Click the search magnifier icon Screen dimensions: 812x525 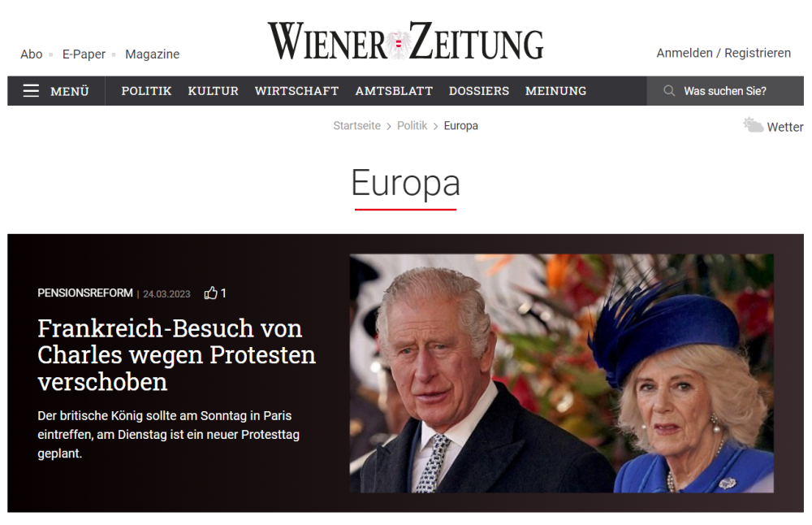(669, 91)
